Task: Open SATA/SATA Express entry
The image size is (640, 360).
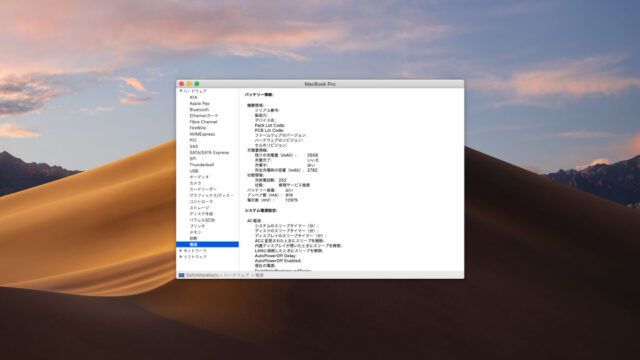Action: [x=209, y=153]
